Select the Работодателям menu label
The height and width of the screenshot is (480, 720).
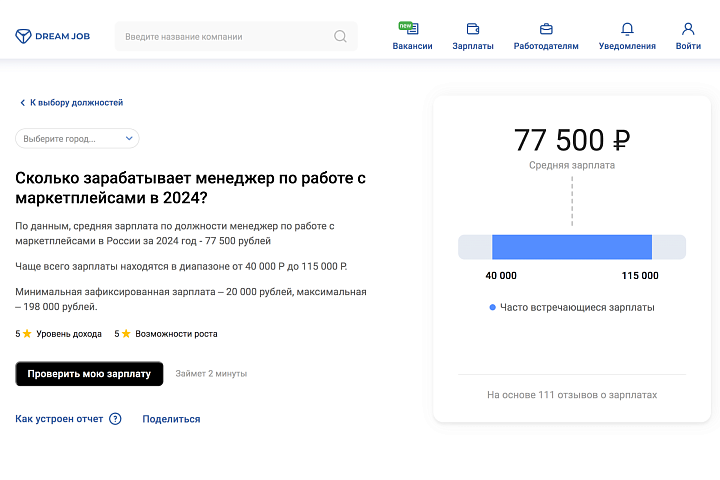(546, 46)
